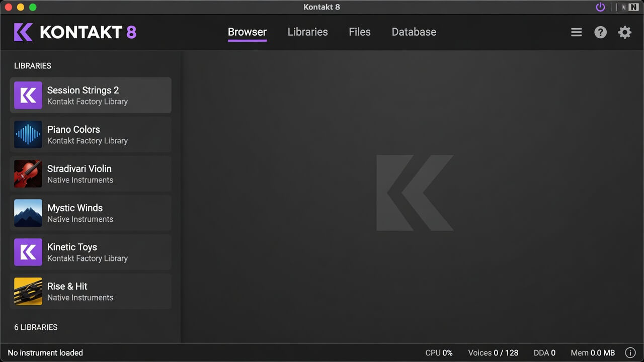Open the hamburger menu icon

pos(577,32)
